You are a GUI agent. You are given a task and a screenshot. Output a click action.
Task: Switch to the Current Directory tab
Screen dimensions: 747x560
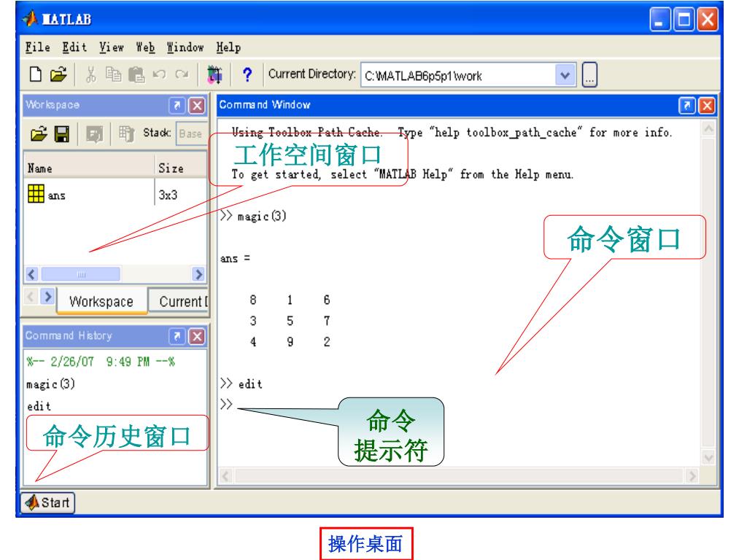[178, 301]
